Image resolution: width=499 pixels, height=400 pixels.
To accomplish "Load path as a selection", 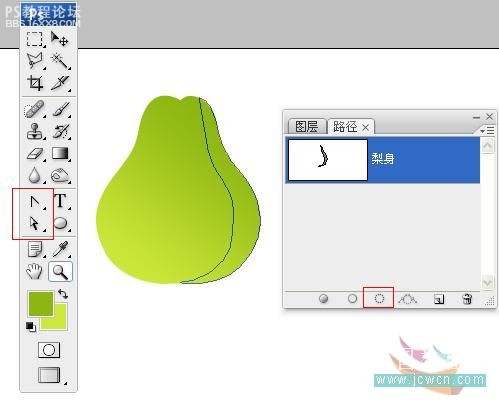I will click(x=379, y=299).
